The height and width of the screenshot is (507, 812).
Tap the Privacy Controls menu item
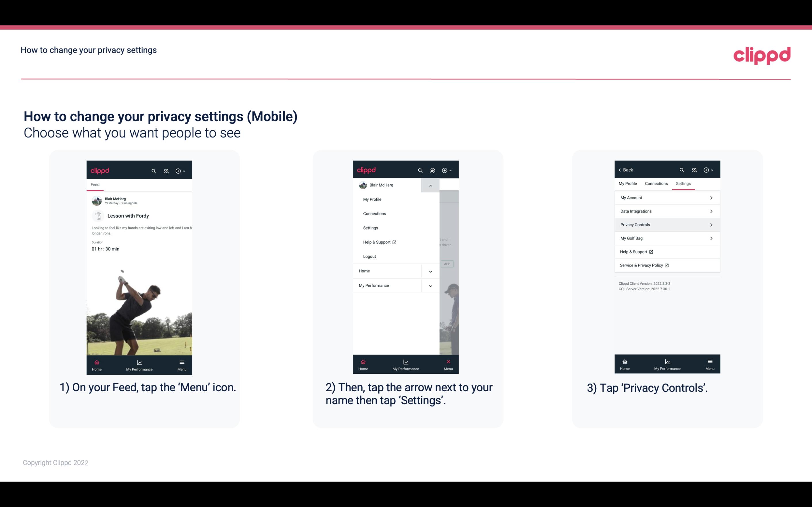[667, 224]
